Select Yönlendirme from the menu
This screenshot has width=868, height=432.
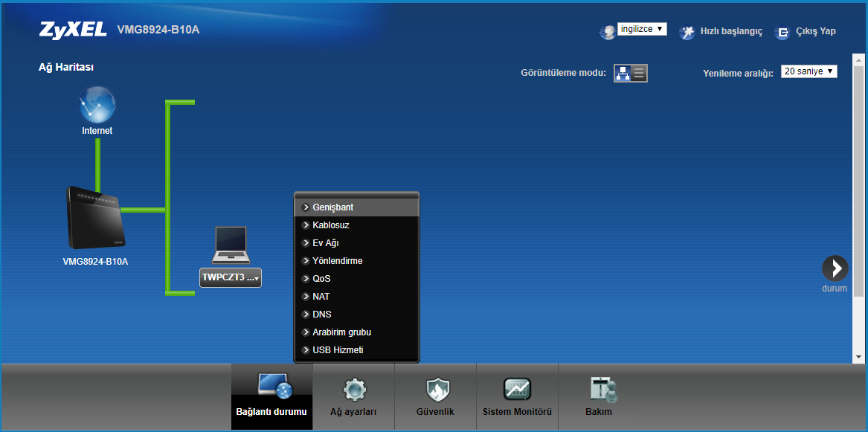point(356,260)
